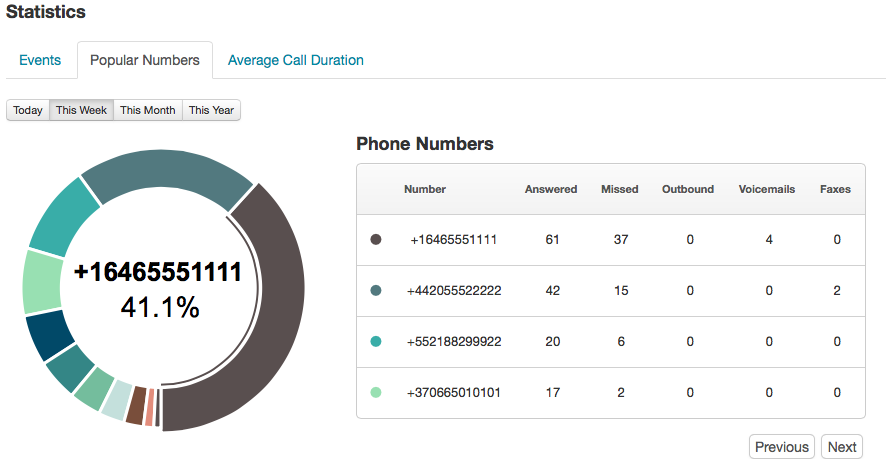Click the Voicemails column header

click(x=767, y=189)
